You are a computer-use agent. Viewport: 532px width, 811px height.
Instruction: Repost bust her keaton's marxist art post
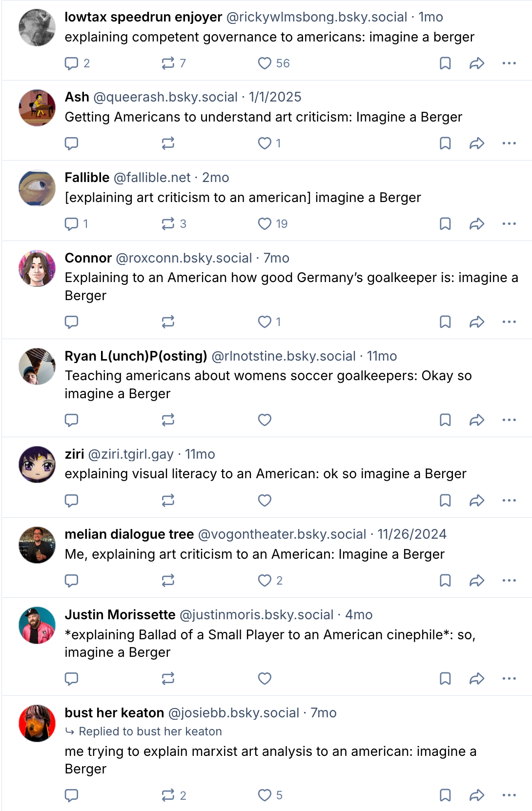(168, 795)
